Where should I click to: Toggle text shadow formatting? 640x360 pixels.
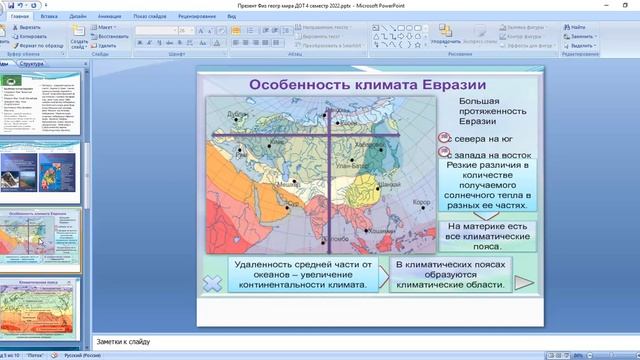pos(180,43)
